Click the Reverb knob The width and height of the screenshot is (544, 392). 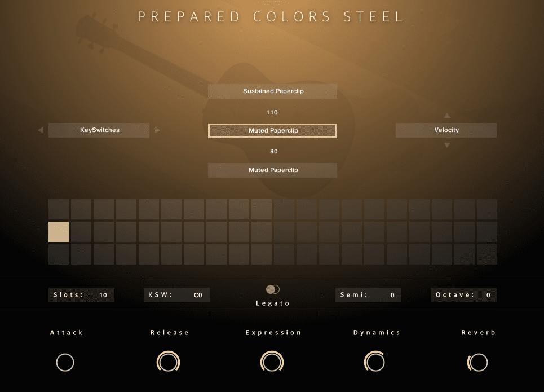(x=478, y=363)
